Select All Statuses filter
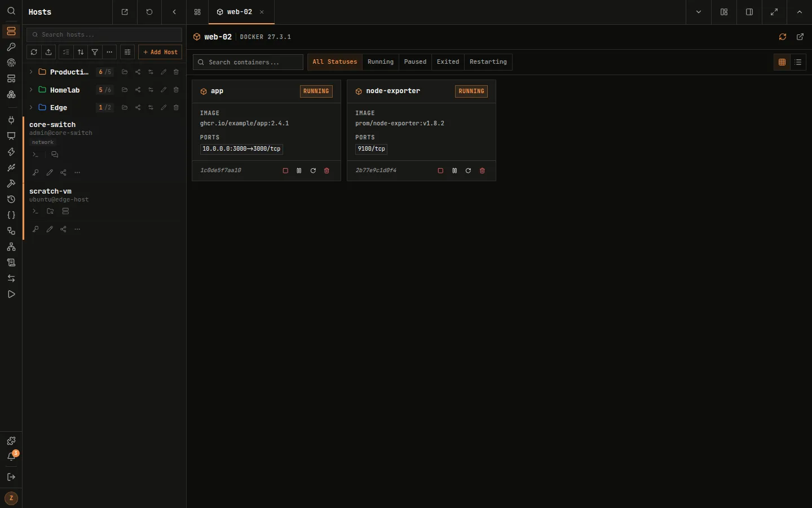Screen dimensions: 812x508 tap(335, 62)
